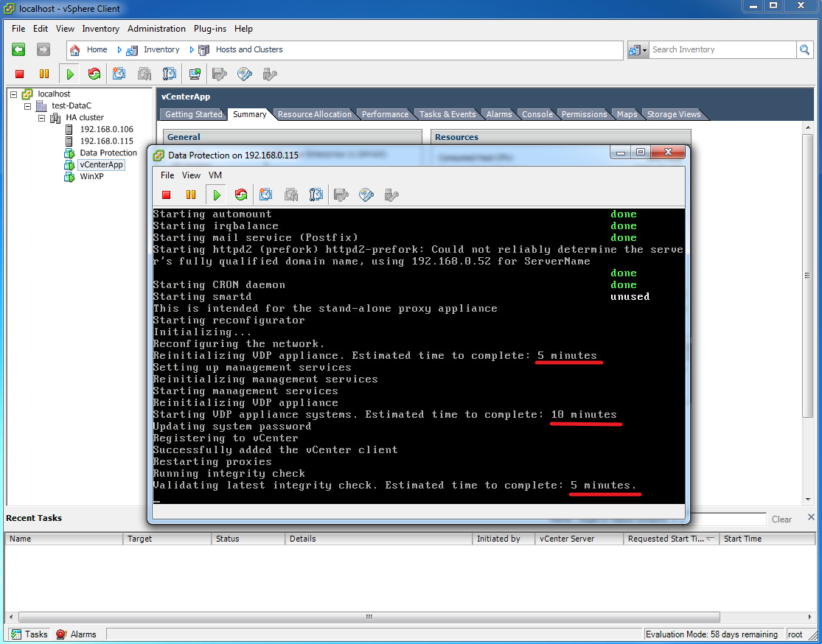Suspend VM in Data Protection console window
The image size is (822, 644).
pyautogui.click(x=191, y=195)
